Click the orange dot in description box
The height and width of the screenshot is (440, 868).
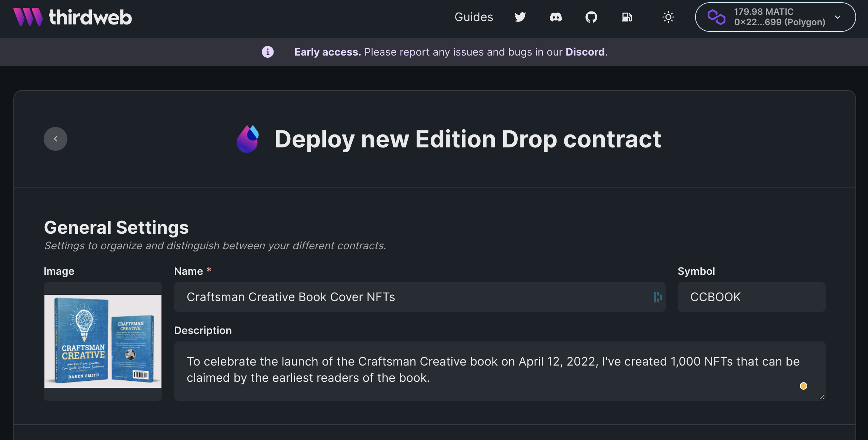click(804, 386)
